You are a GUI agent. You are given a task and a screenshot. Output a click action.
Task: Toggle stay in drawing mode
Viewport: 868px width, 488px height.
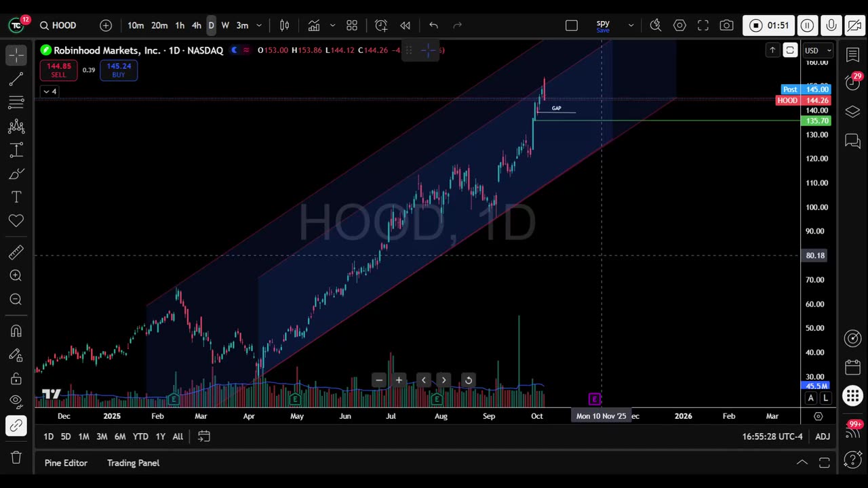click(16, 354)
